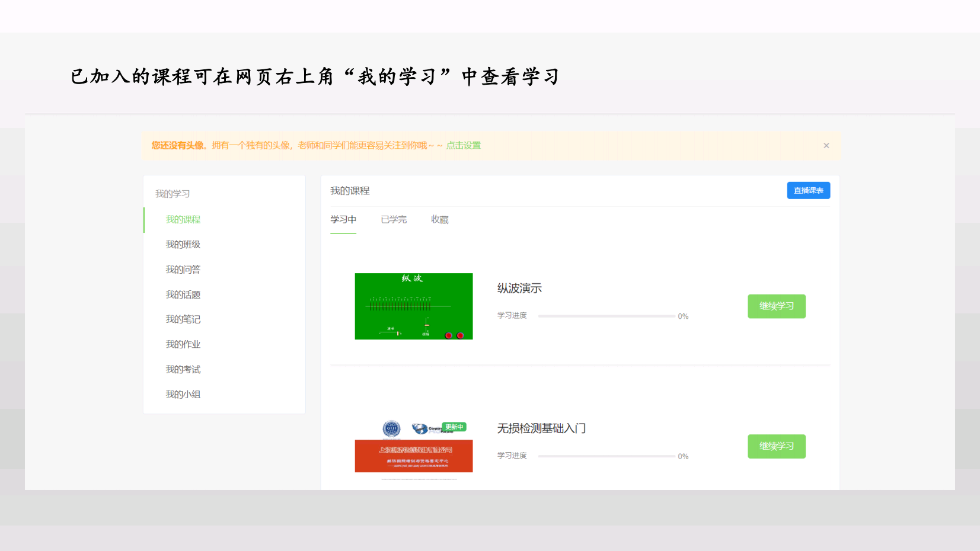Open the 直播课表 live schedule
This screenshot has height=551, width=980.
[808, 191]
